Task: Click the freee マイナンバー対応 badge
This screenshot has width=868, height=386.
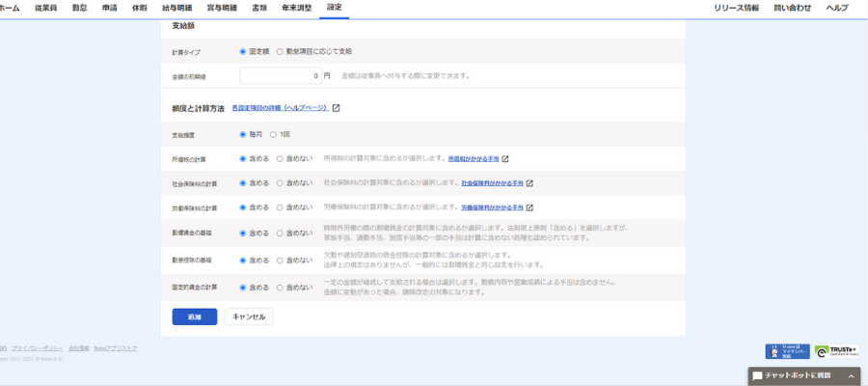Action: pos(787,351)
